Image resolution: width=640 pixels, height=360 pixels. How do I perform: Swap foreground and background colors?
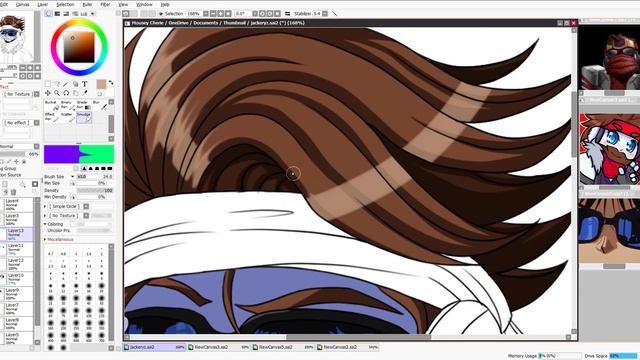click(x=111, y=83)
